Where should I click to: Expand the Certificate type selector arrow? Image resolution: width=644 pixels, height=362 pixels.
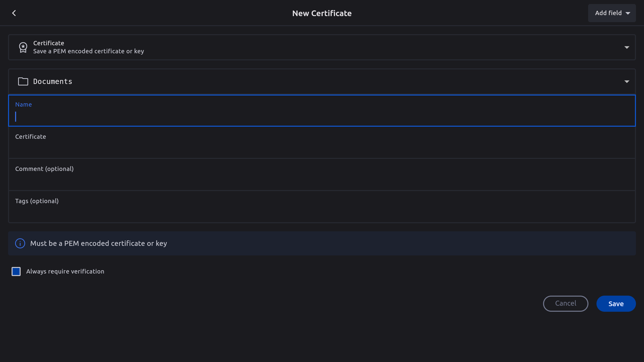pos(627,47)
